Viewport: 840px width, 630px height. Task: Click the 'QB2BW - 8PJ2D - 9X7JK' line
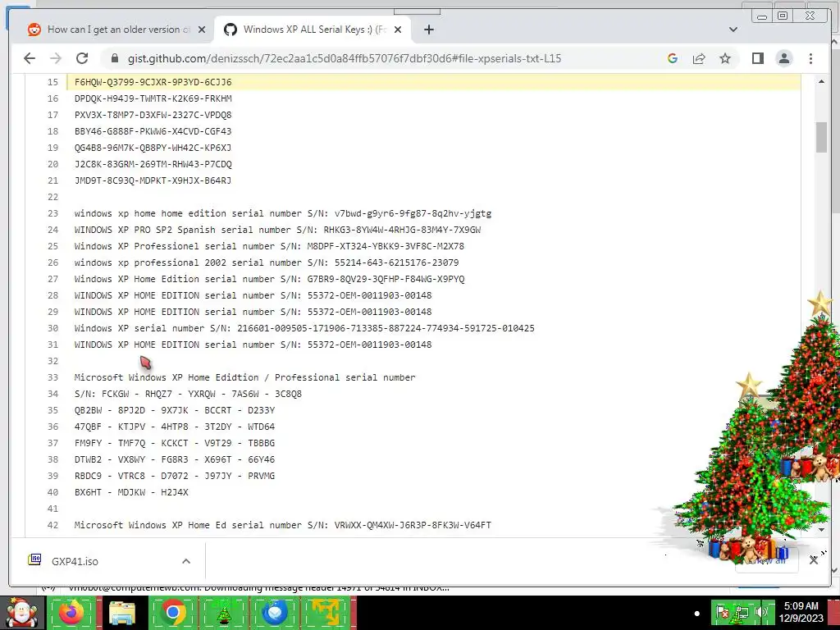(175, 410)
